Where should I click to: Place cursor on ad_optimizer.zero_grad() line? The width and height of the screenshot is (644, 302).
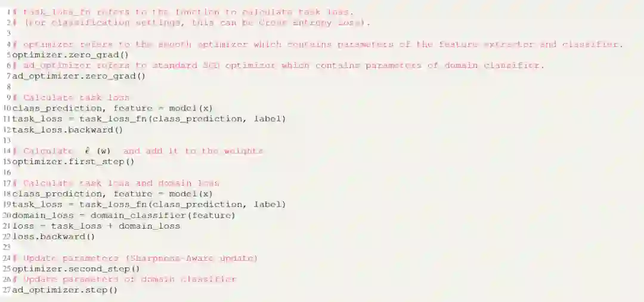(79, 76)
